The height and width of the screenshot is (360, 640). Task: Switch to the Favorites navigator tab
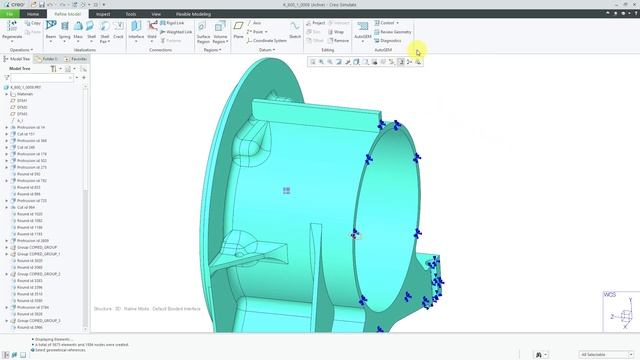(76, 59)
